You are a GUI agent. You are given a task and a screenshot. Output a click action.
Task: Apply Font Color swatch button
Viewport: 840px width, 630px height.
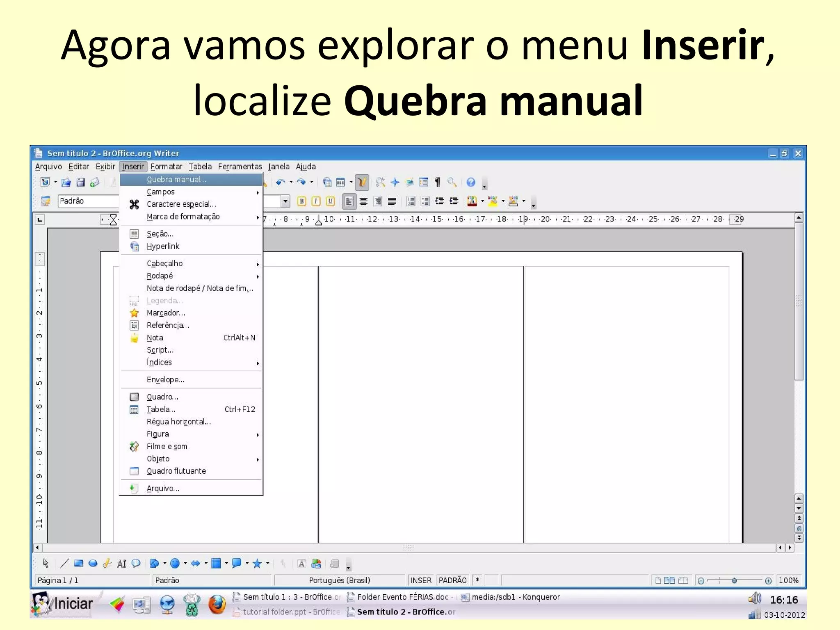click(472, 201)
